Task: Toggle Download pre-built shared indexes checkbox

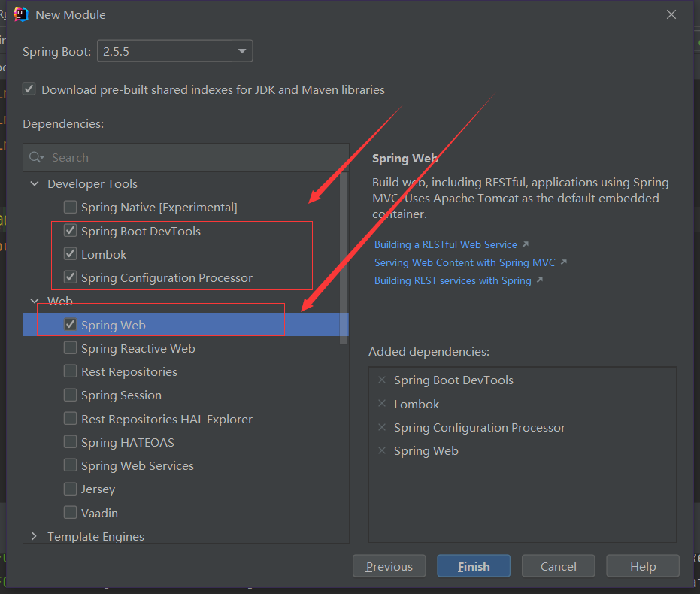Action: (29, 89)
